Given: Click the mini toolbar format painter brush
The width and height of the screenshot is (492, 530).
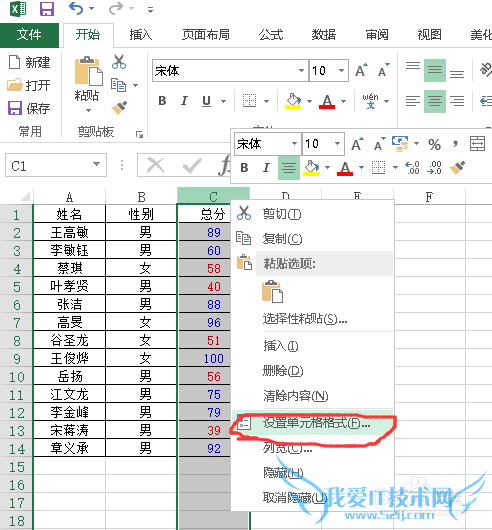Looking at the screenshot, I should 457,168.
